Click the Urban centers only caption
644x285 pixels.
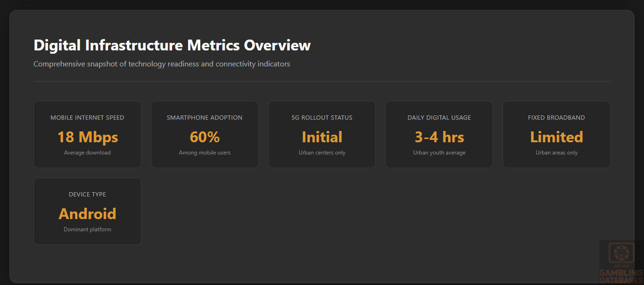322,153
